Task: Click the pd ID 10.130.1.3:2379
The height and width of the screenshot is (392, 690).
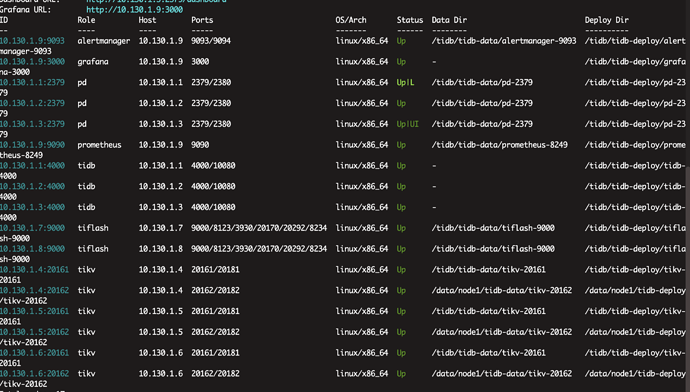Action: tap(32, 124)
